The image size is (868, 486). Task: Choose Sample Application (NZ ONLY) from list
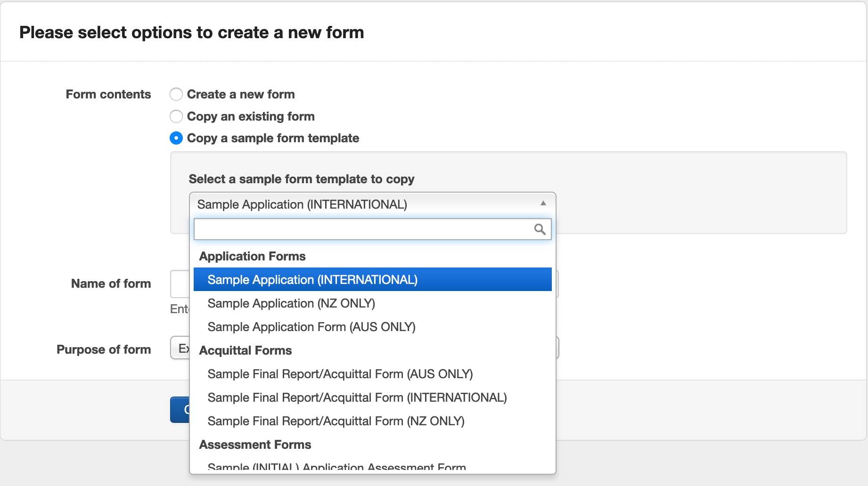pyautogui.click(x=291, y=303)
